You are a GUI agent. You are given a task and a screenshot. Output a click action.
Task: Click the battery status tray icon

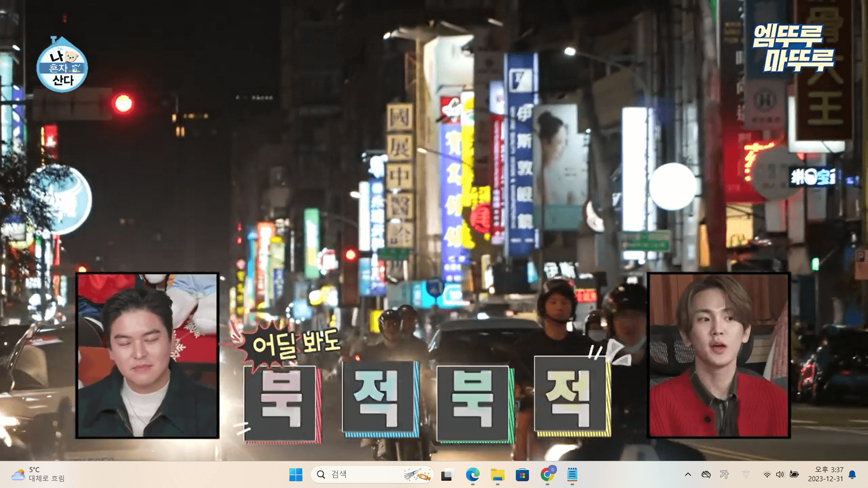[x=794, y=474]
